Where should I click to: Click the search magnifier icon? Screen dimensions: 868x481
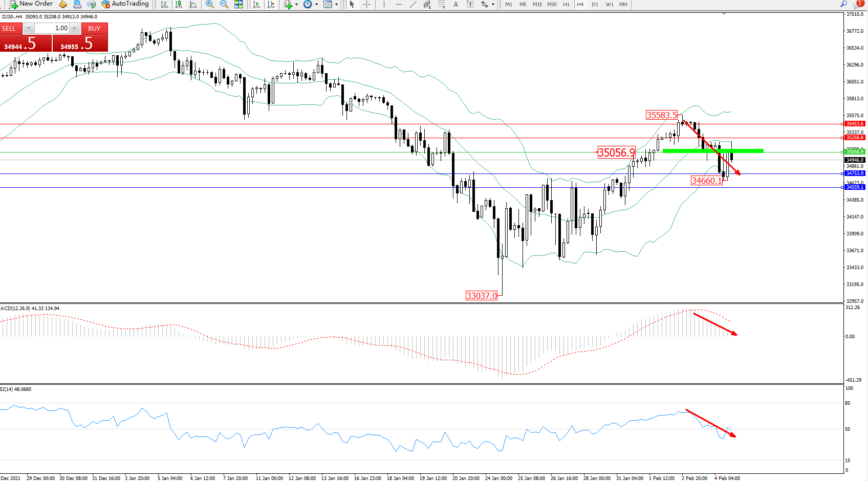(x=843, y=4)
